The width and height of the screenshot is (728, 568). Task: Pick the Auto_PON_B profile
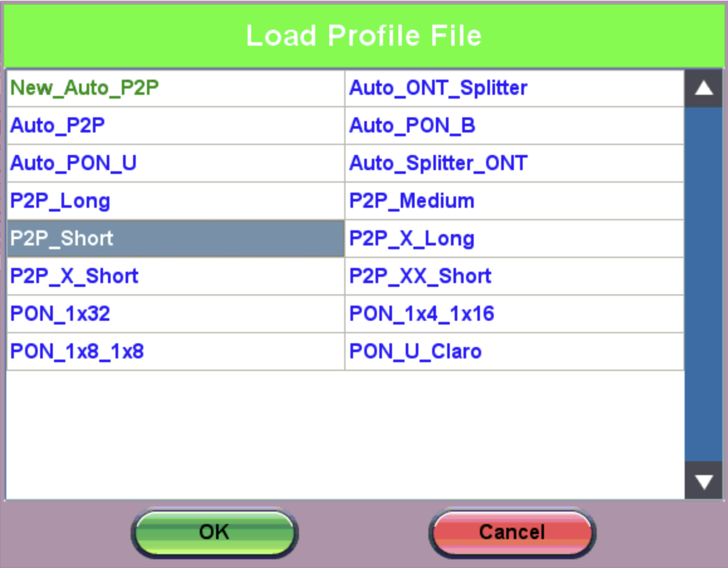[412, 126]
